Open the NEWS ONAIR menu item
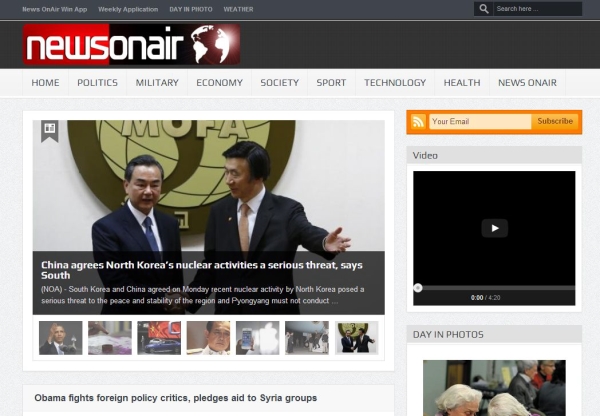The width and height of the screenshot is (600, 416). click(x=527, y=83)
